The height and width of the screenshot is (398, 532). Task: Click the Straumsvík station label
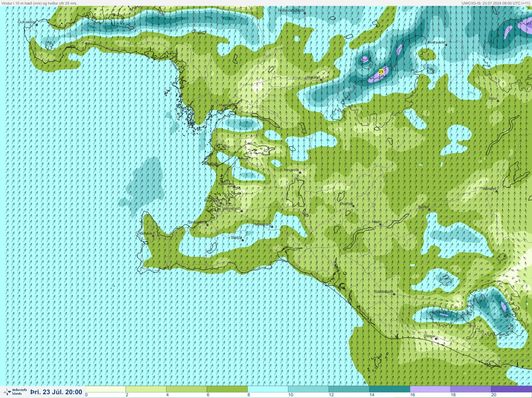[197, 222]
